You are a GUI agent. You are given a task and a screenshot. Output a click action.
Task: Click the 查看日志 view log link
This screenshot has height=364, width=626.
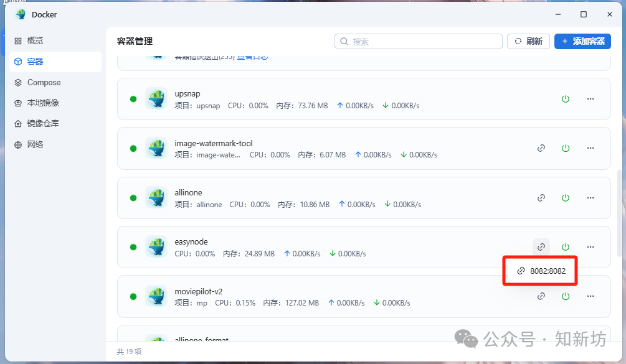(253, 57)
